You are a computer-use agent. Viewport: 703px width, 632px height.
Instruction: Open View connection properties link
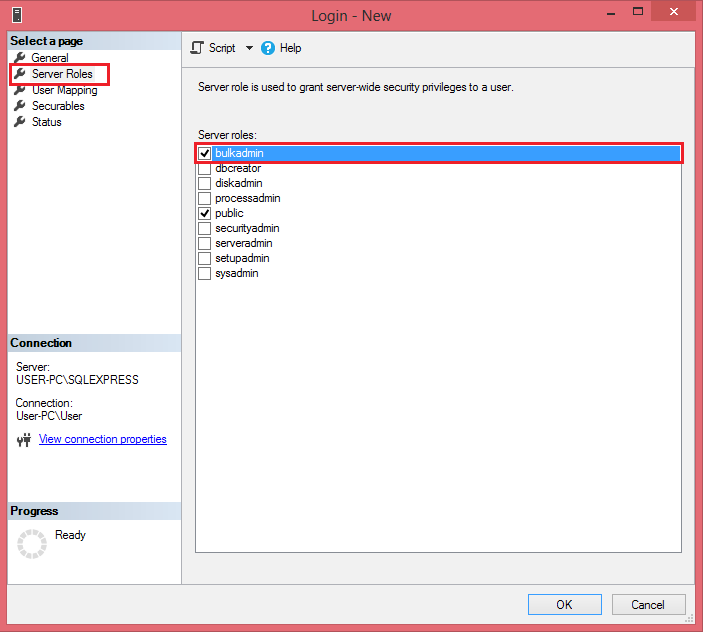click(102, 439)
